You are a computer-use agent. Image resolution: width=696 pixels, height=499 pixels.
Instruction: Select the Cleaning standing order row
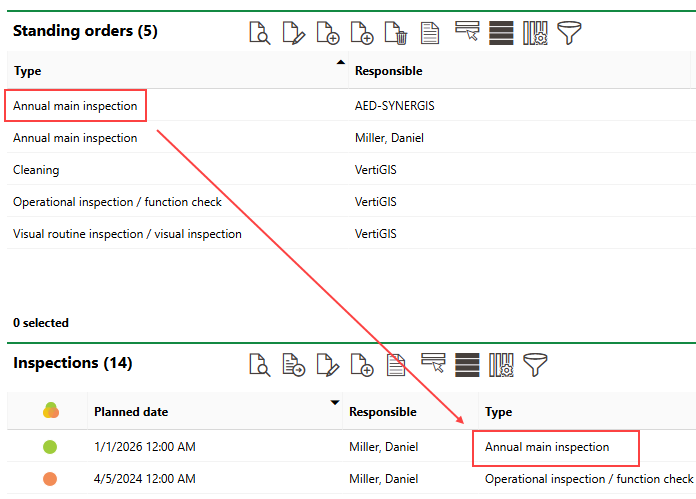[x=36, y=170]
